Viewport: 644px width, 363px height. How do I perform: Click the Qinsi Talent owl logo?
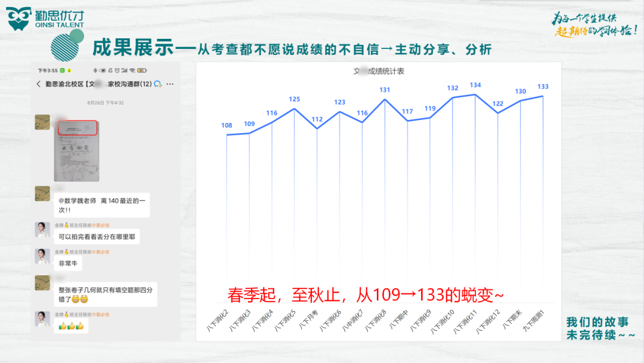click(x=19, y=19)
